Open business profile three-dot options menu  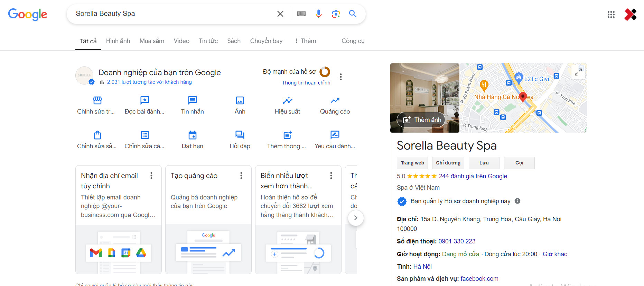click(x=341, y=77)
